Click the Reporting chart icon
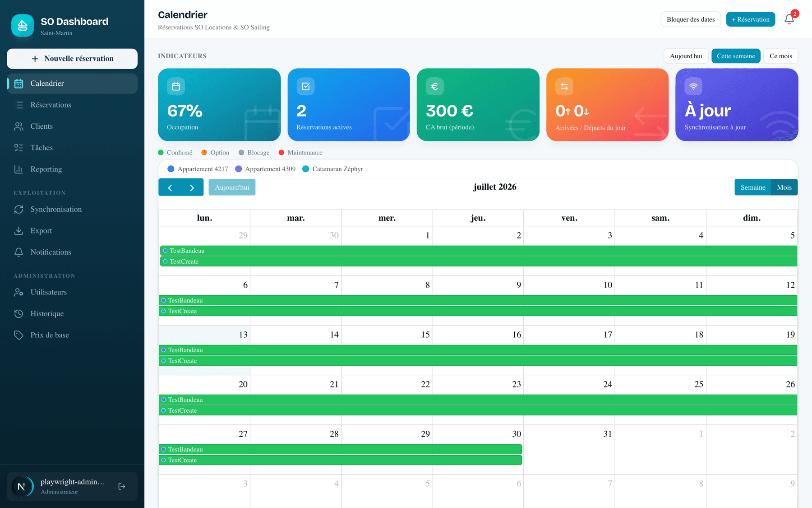Viewport: 812px width, 508px height. coord(18,169)
